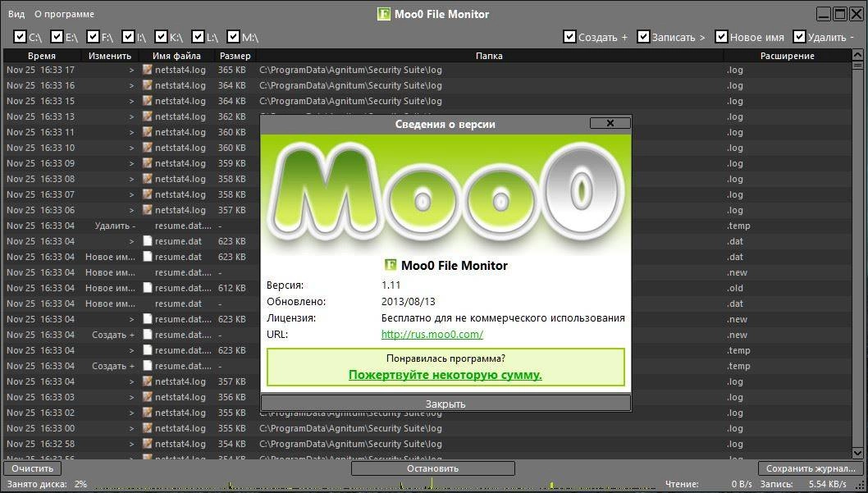
Task: Click the netstat4.log icon at 16:33 08
Action: (147, 179)
